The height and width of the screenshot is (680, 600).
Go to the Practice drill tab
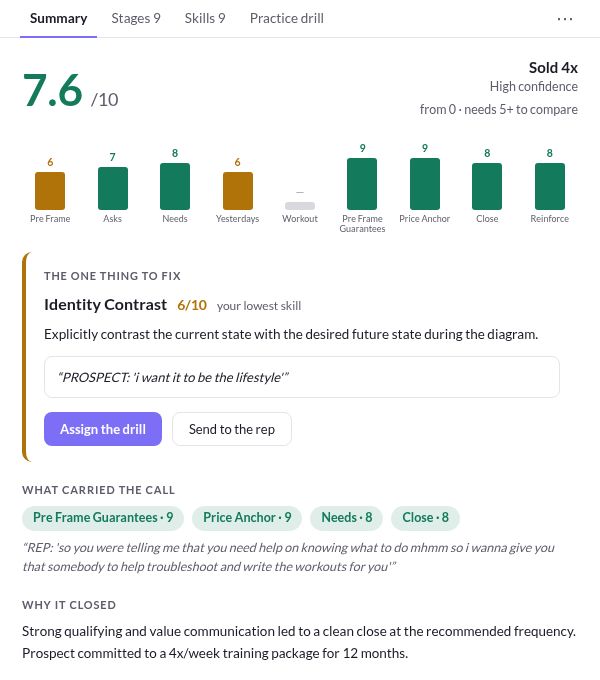[287, 18]
